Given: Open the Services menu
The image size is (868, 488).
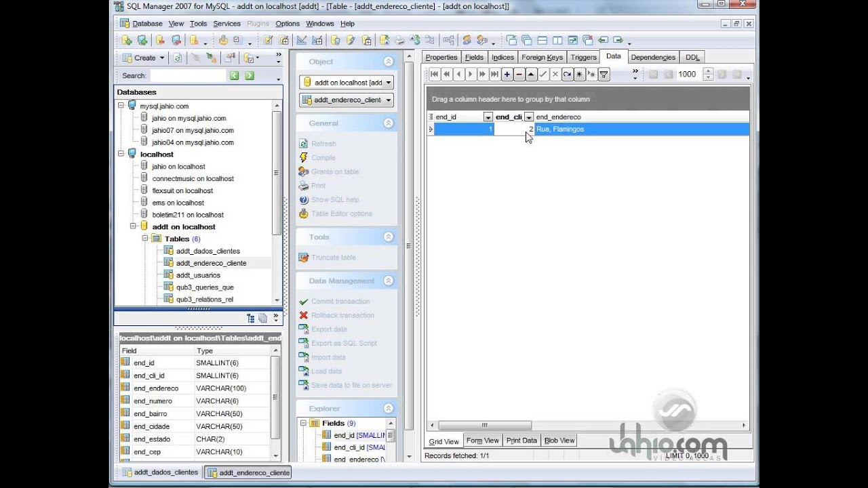Looking at the screenshot, I should [226, 24].
